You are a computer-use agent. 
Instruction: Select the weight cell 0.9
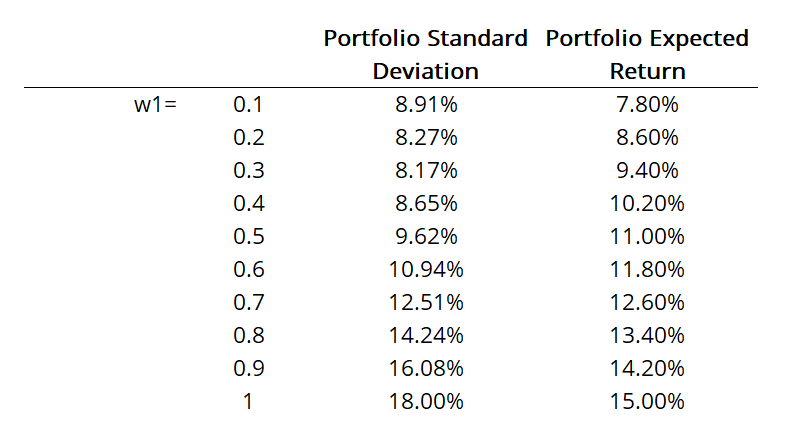(x=248, y=369)
